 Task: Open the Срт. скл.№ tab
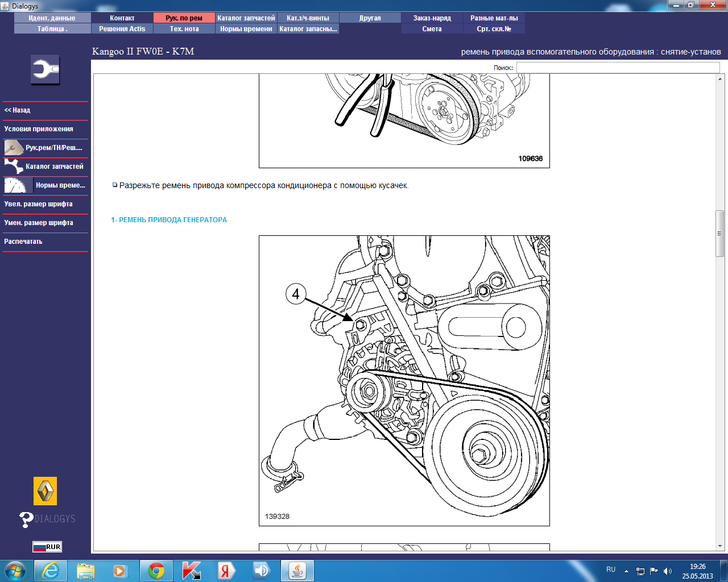(494, 29)
